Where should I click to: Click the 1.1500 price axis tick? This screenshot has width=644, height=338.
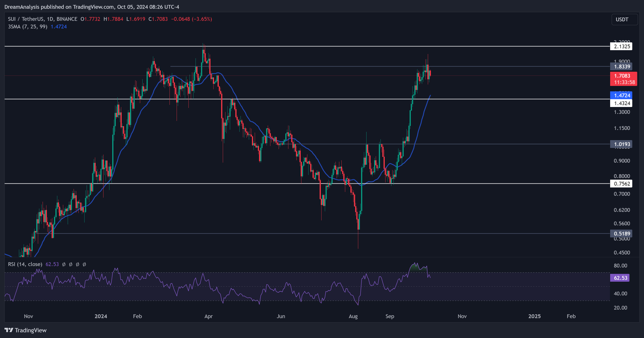622,128
